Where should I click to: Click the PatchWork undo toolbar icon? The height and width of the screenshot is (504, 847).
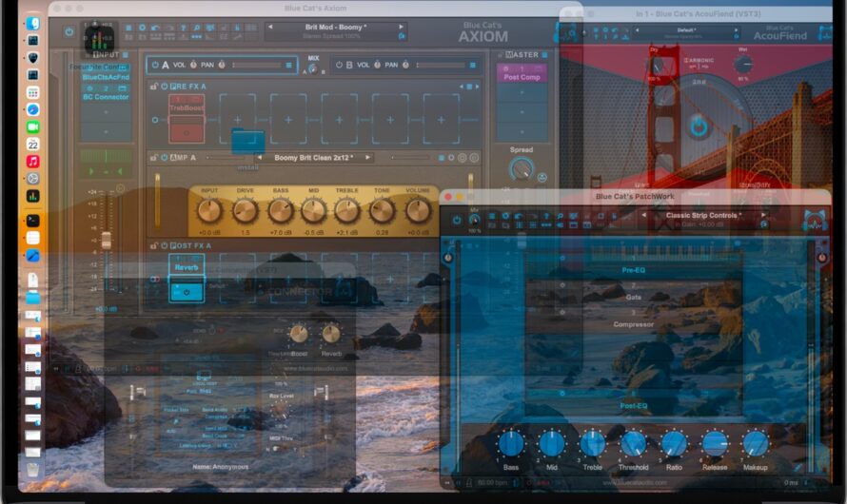pyautogui.click(x=519, y=216)
